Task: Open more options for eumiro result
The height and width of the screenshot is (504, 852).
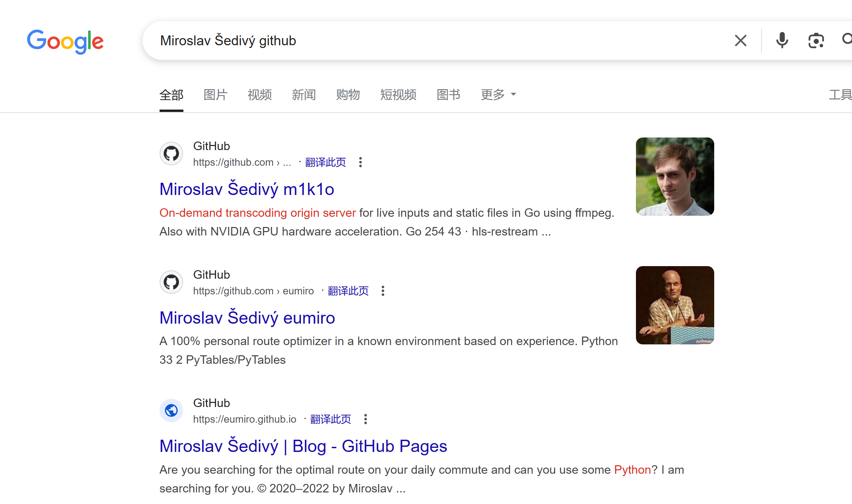Action: [x=383, y=291]
